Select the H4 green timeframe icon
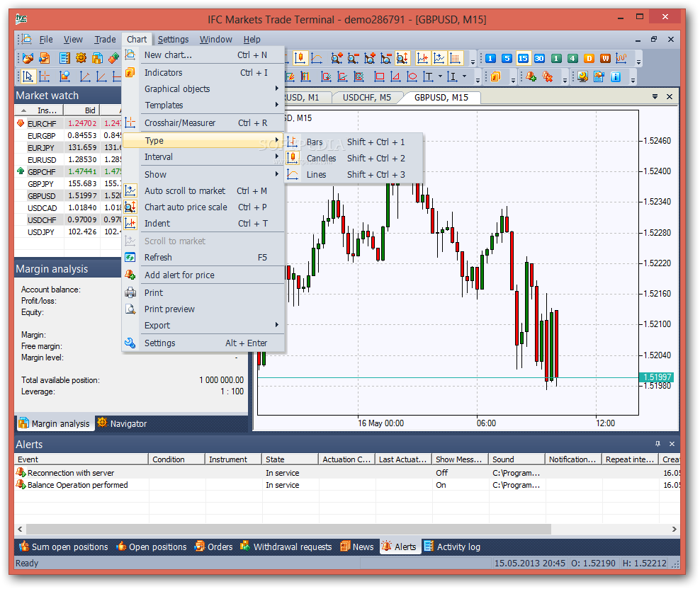Viewport: 700px width, 589px height. 572,59
